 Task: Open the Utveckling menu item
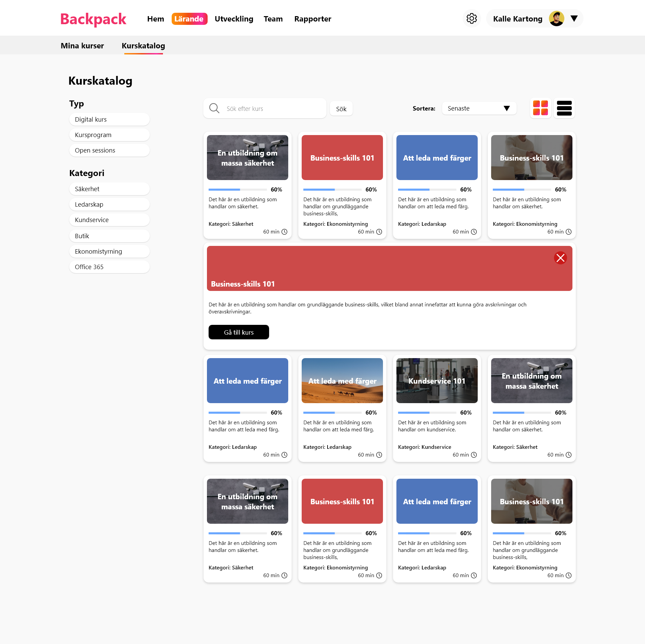(234, 19)
